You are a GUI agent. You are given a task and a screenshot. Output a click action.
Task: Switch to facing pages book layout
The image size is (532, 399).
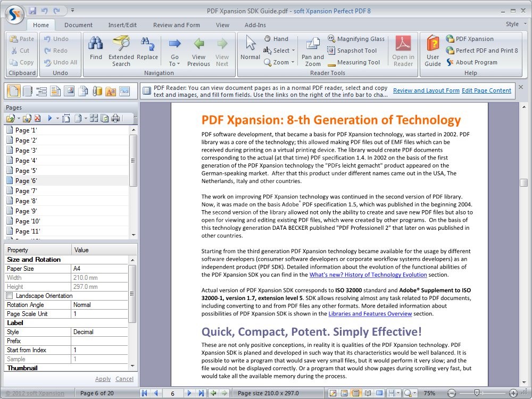click(x=368, y=393)
